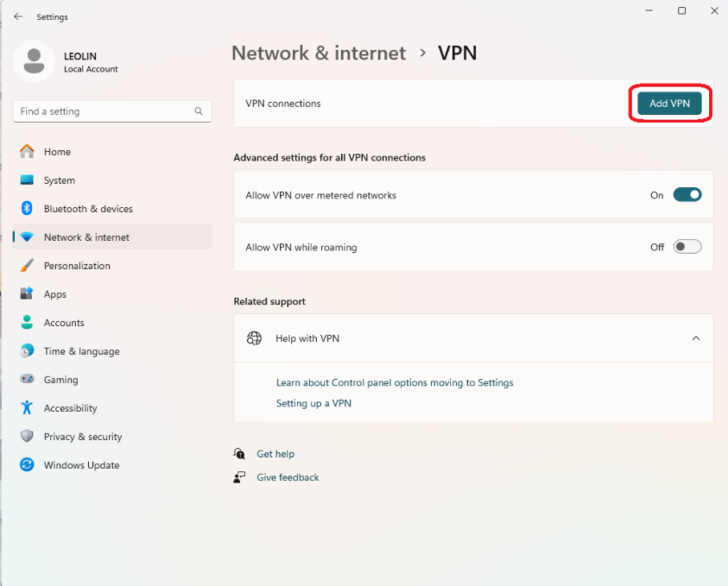
Task: Open Control panel options moving link
Action: coord(395,383)
